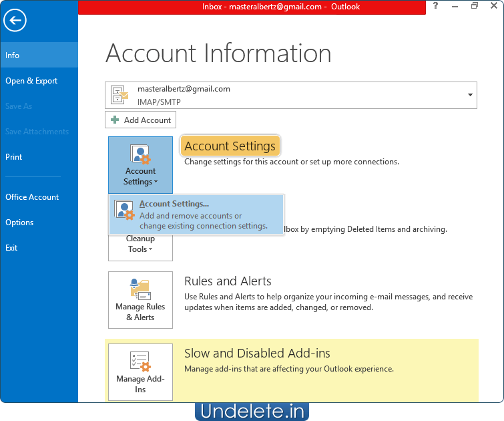
Task: Click 'Use Rules and Alerts to help organize' text
Action: point(328,302)
